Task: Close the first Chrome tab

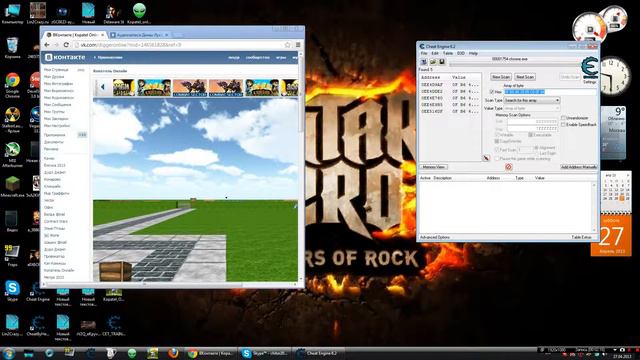Action: (103, 35)
